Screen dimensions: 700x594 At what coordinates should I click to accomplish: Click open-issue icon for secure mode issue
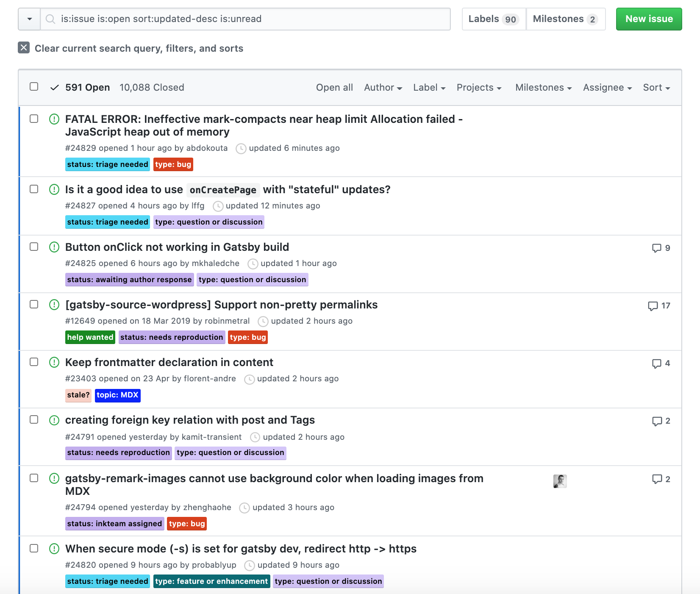54,549
